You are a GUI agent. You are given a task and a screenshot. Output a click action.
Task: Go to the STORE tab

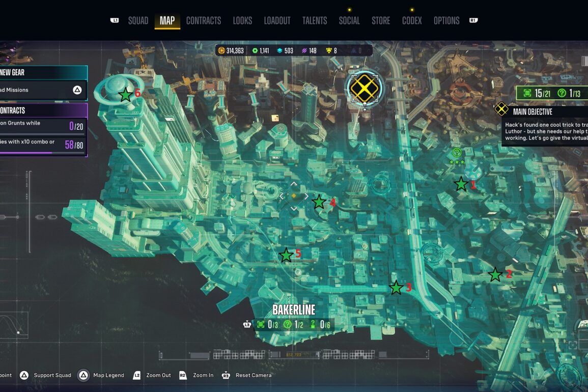(x=381, y=21)
